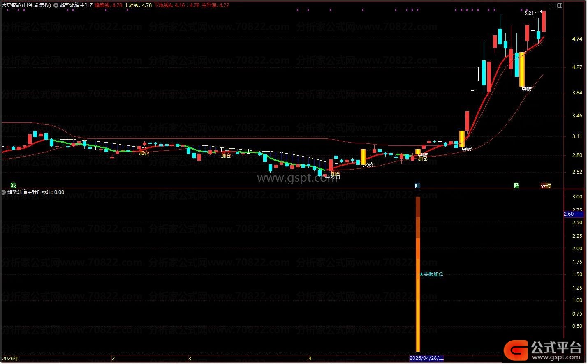Click the stock title 达实智能(日线,前复权)
Viewport: 588px width, 364px height.
(26, 5)
